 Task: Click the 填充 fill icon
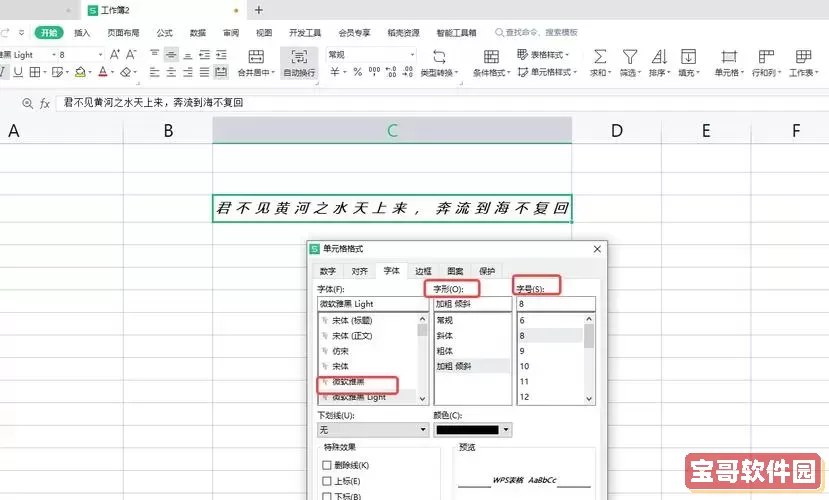688,57
